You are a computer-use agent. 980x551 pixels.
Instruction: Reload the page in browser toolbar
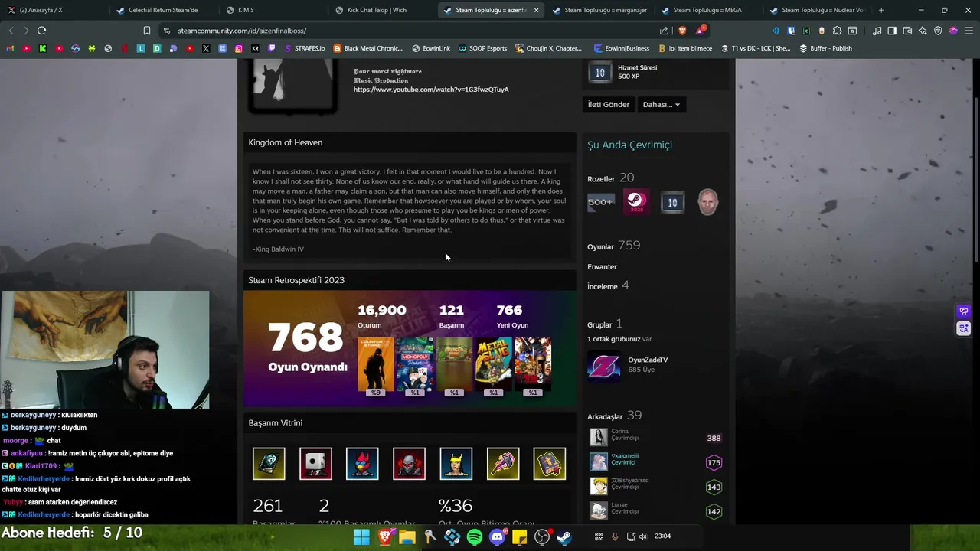point(41,31)
